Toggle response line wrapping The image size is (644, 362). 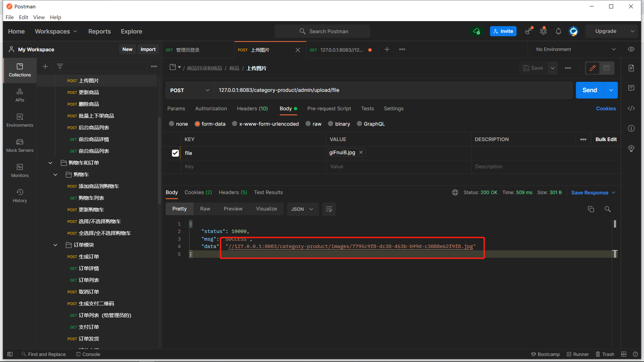tap(329, 209)
